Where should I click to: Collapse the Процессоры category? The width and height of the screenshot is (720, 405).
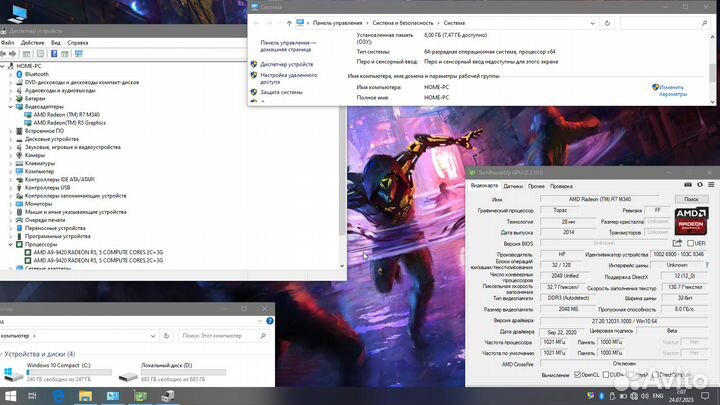pos(11,244)
